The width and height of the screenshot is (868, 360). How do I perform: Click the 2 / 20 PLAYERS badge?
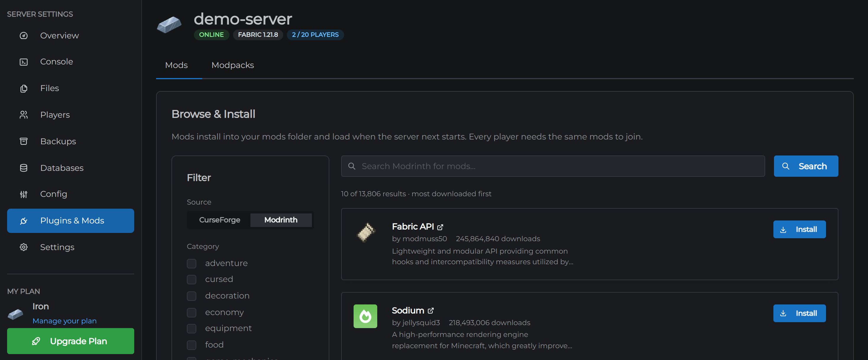(315, 35)
